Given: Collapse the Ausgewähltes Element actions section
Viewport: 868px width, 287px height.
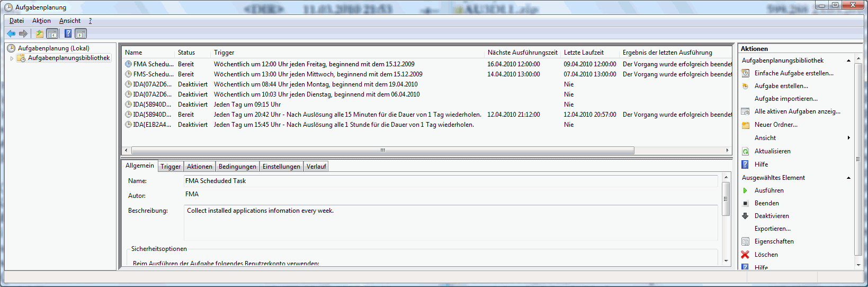Looking at the screenshot, I should point(848,178).
